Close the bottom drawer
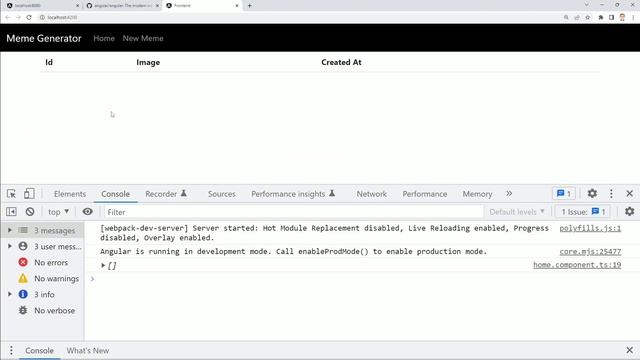This screenshot has width=640, height=360. (x=629, y=350)
